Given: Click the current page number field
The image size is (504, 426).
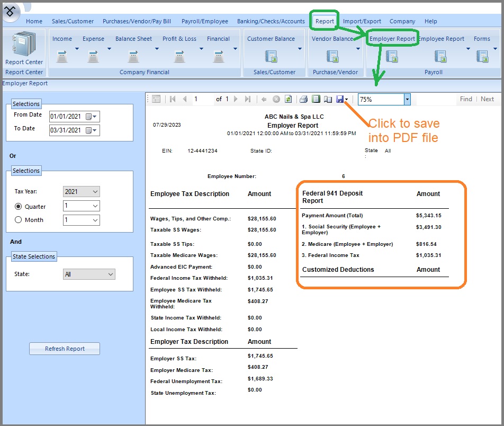Looking at the screenshot, I should (x=202, y=99).
